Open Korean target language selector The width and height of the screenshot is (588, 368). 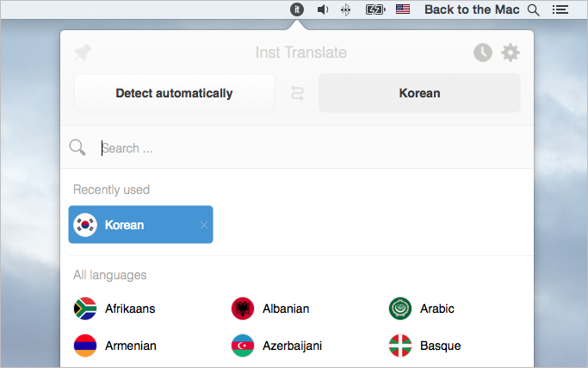pyautogui.click(x=419, y=93)
